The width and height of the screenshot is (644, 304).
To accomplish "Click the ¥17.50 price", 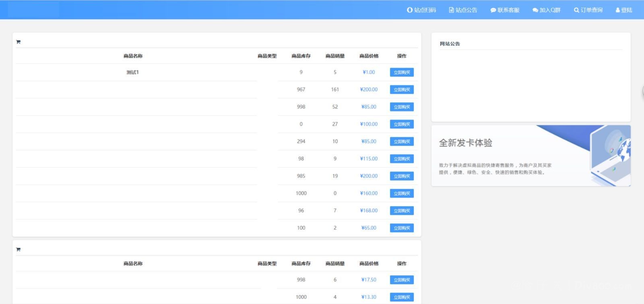I will pos(369,280).
